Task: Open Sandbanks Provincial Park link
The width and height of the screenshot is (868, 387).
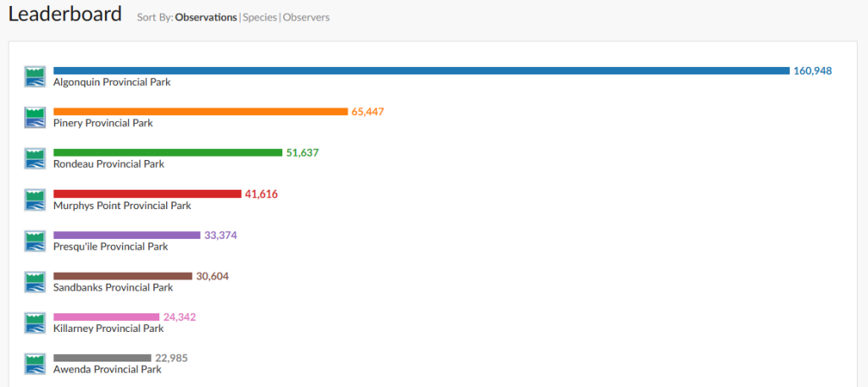Action: [113, 287]
